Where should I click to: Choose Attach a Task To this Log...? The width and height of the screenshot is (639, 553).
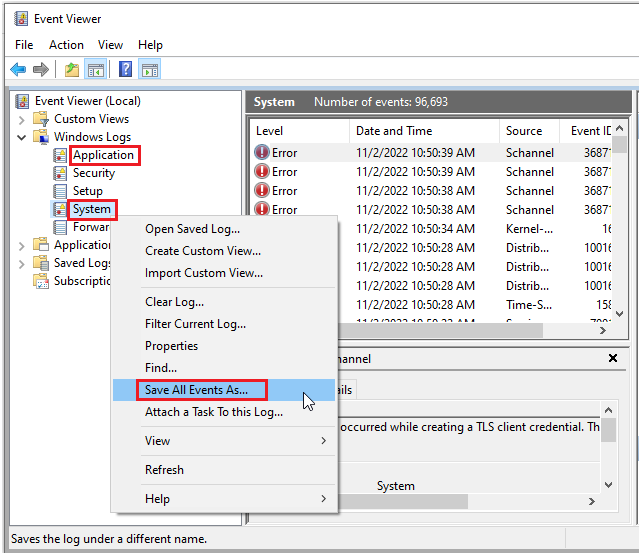point(224,412)
